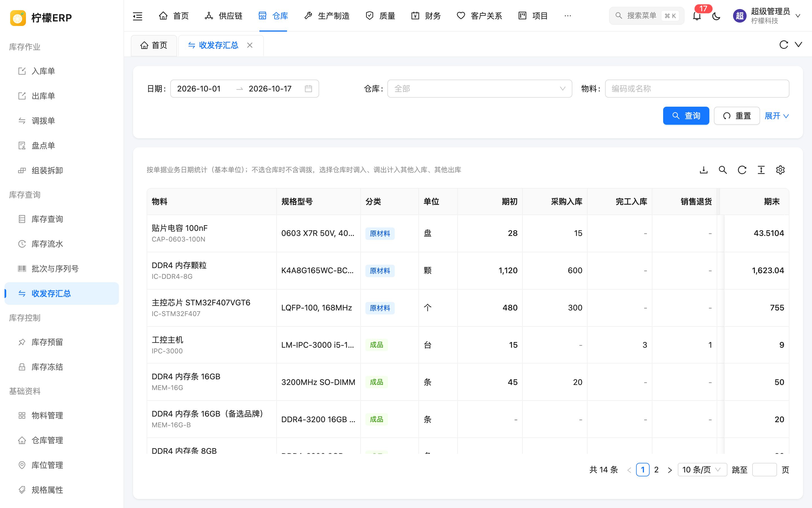Click the end date 2026-10-17 field

pyautogui.click(x=270, y=89)
